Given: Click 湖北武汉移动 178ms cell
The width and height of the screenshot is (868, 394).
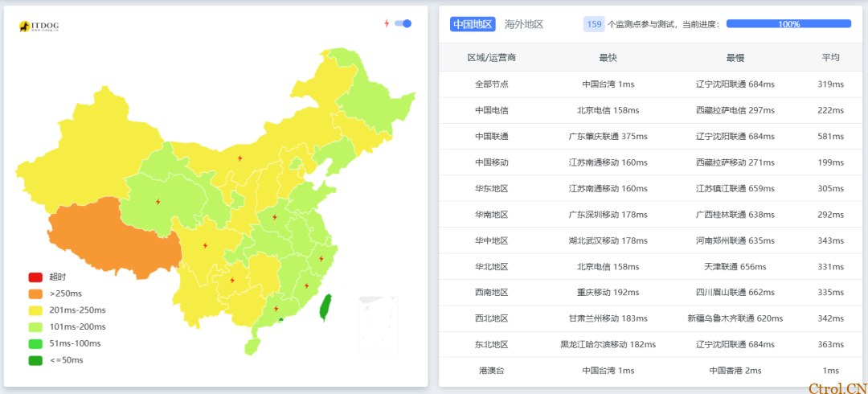Looking at the screenshot, I should (x=608, y=240).
